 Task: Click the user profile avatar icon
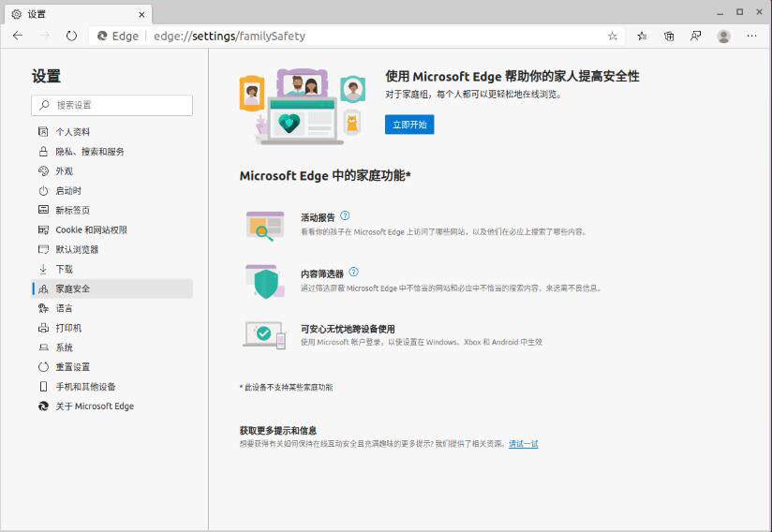click(x=723, y=36)
